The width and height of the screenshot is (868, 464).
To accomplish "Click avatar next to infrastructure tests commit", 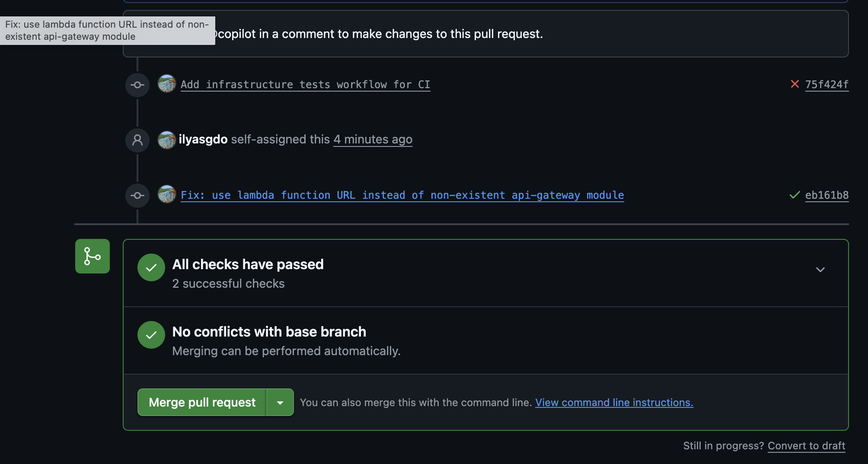I will pyautogui.click(x=166, y=84).
